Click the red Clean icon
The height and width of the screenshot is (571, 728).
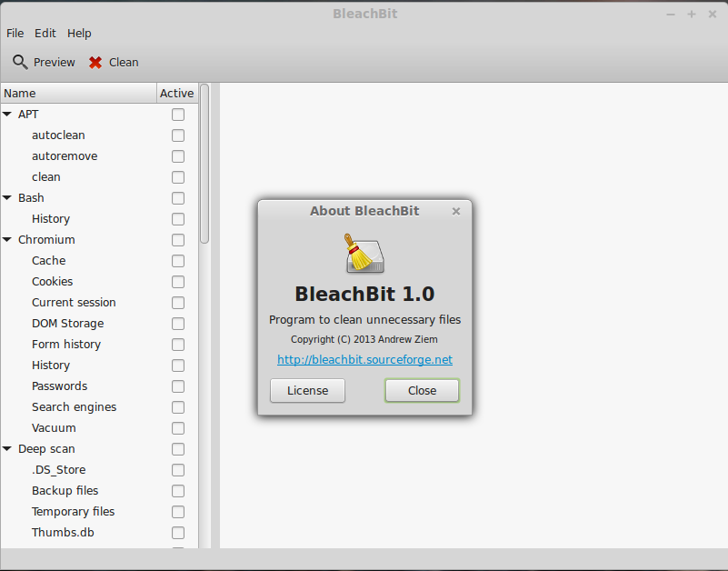click(x=95, y=62)
